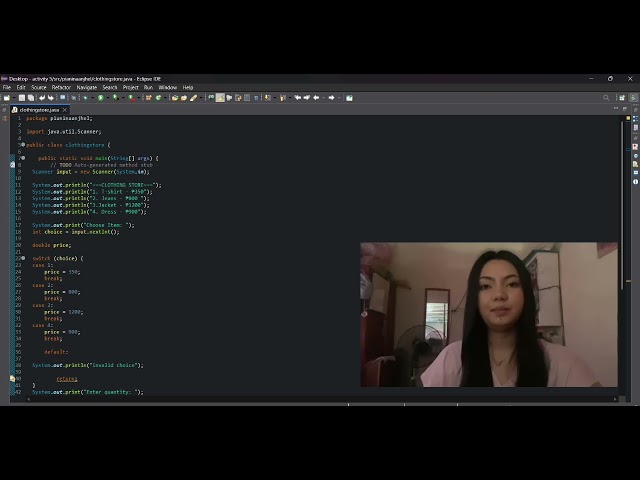Image resolution: width=640 pixels, height=480 pixels.
Task: Click the "switch (choice) {" code line
Action: point(58,258)
